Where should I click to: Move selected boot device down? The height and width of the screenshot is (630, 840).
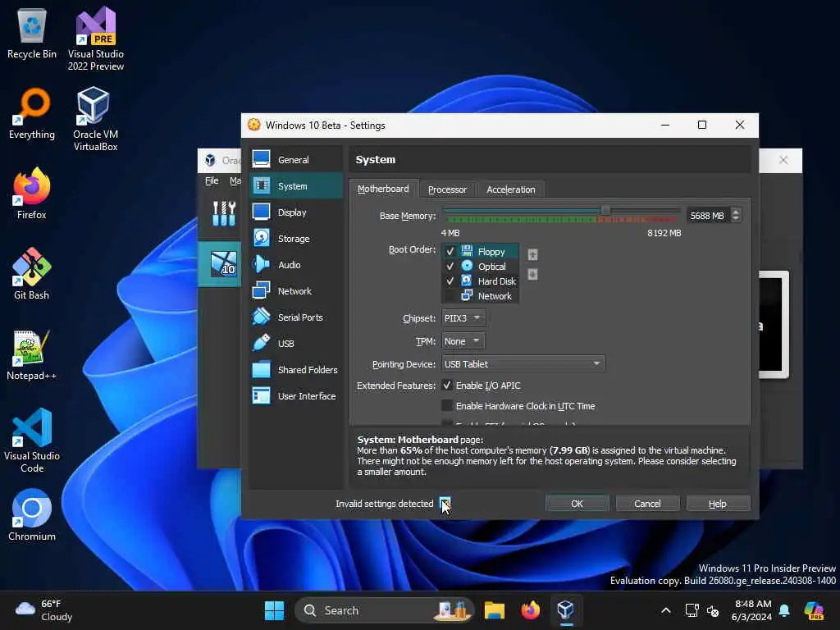pos(532,274)
